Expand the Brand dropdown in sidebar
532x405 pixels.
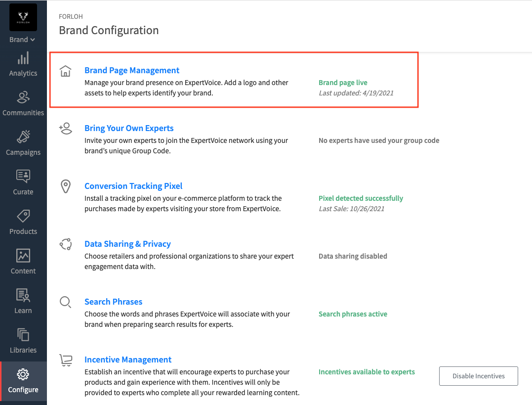coord(22,40)
